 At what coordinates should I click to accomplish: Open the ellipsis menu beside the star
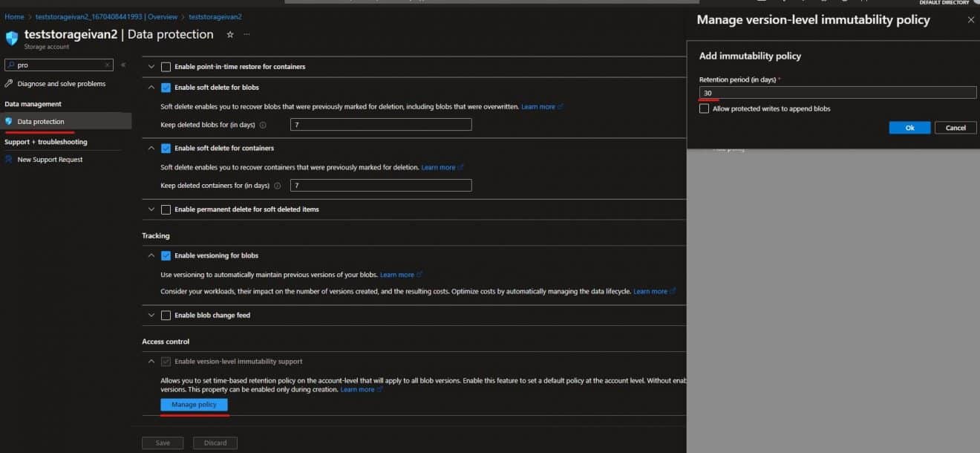pos(246,33)
